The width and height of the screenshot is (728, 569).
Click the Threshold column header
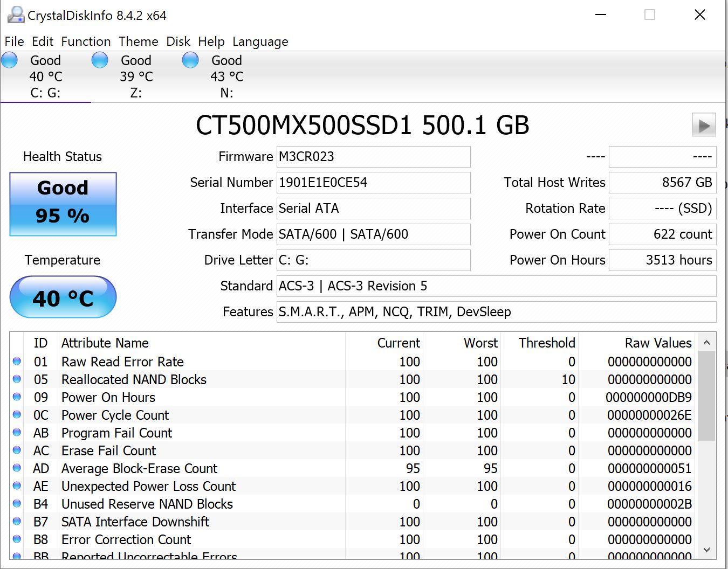click(x=539, y=343)
